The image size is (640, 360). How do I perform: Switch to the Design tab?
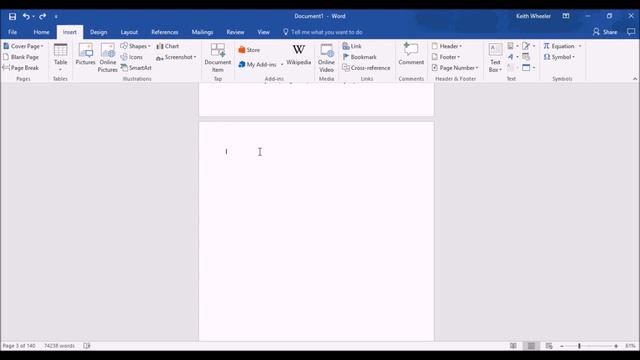[98, 32]
